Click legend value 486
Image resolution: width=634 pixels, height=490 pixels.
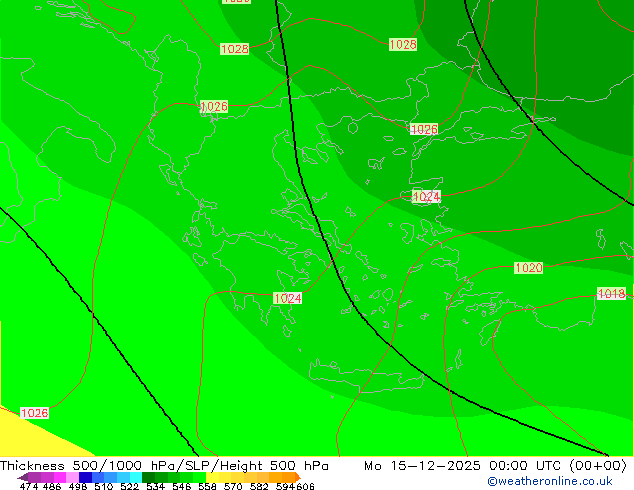pyautogui.click(x=52, y=486)
